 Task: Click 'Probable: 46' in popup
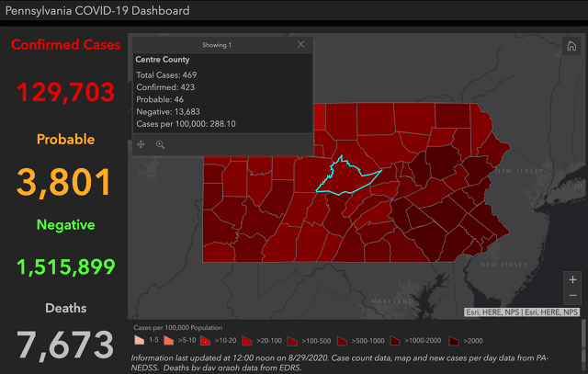[160, 99]
